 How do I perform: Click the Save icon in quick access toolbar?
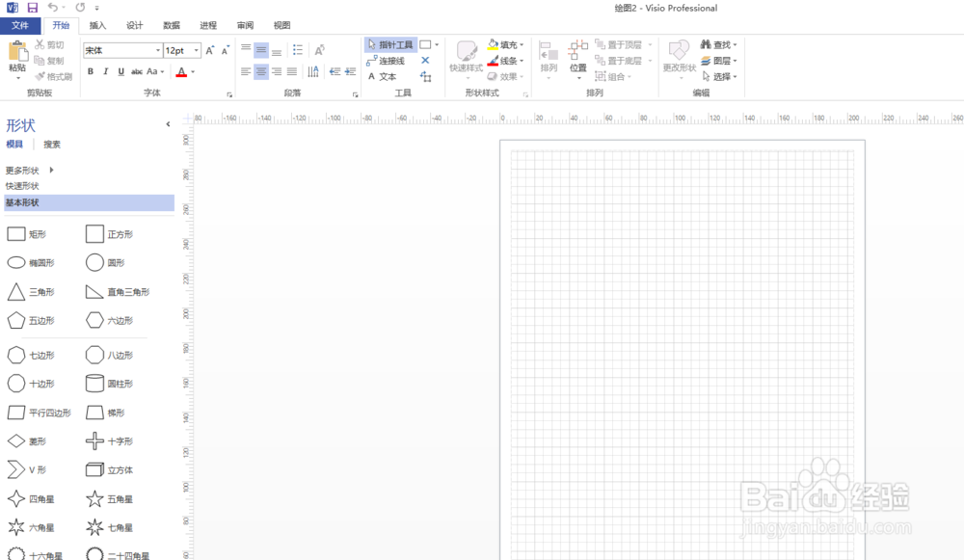point(33,8)
